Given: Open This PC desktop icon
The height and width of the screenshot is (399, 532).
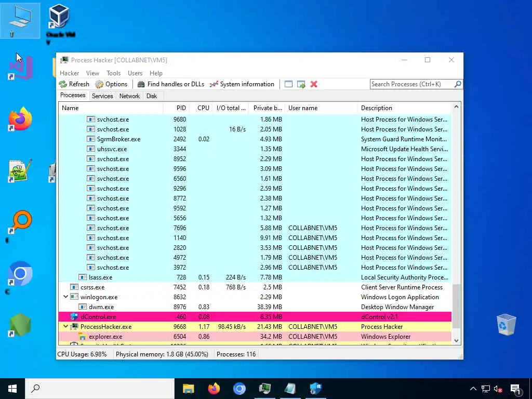Looking at the screenshot, I should (x=20, y=21).
